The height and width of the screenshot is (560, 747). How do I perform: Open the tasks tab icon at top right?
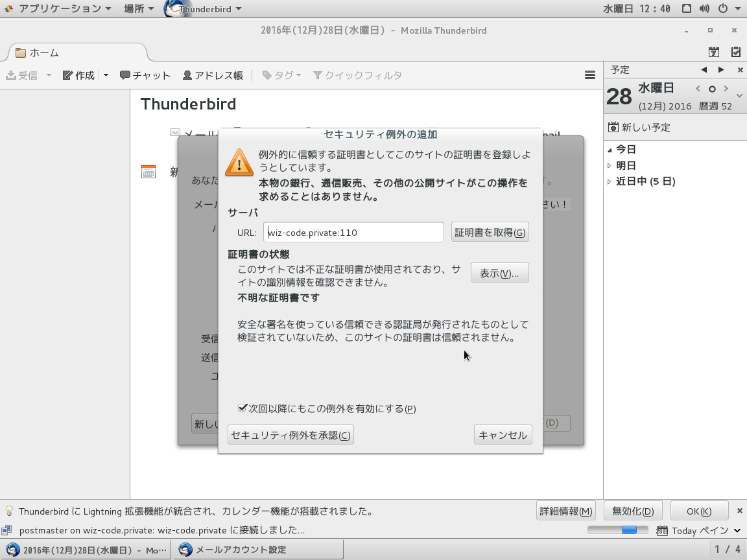735,52
